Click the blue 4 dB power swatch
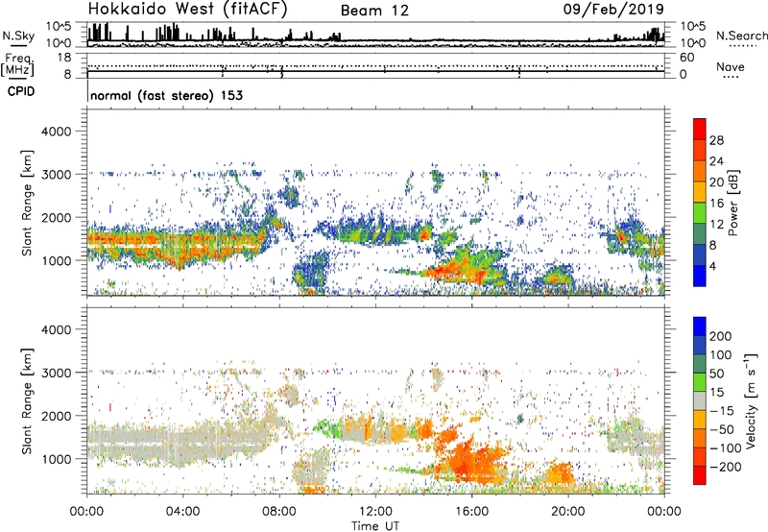 point(700,276)
